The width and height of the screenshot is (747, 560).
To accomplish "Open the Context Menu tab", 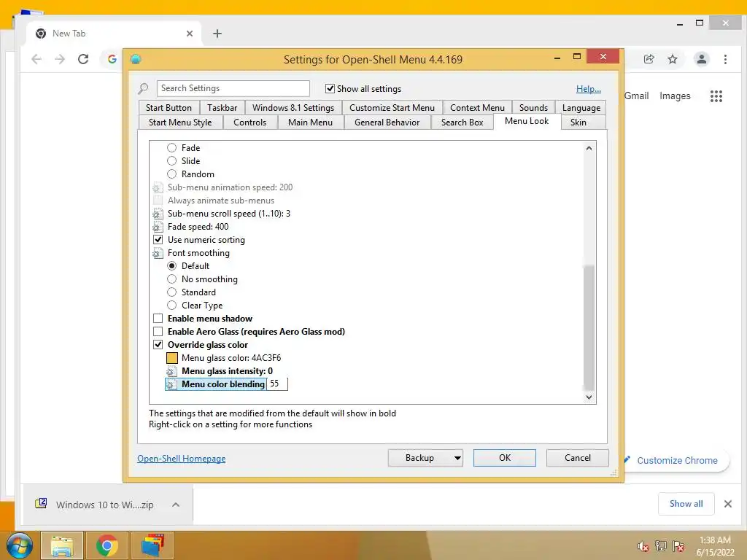I will (x=477, y=108).
